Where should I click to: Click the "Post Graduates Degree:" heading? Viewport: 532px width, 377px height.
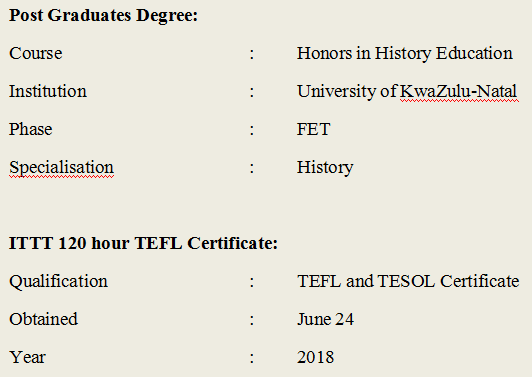pos(103,16)
